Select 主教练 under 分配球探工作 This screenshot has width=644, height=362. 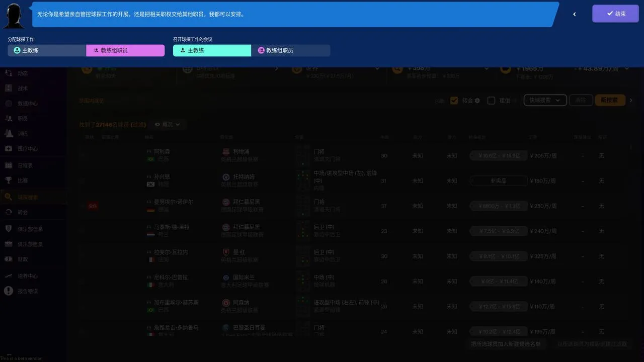tap(47, 50)
